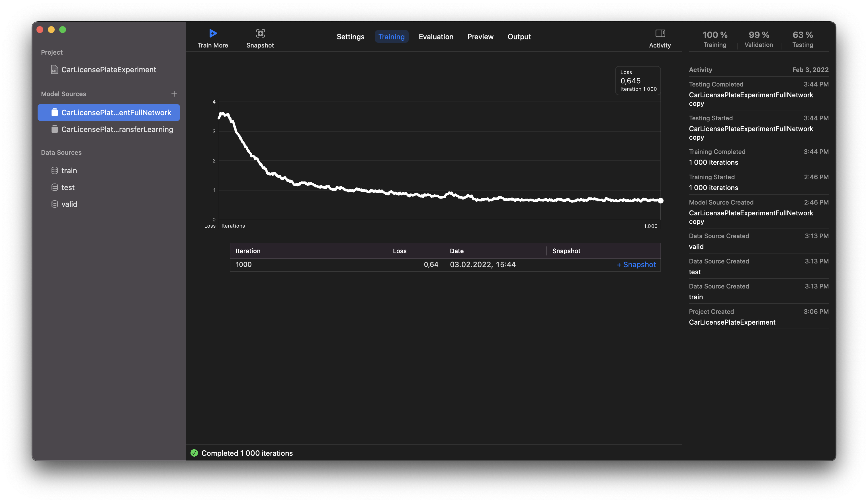The height and width of the screenshot is (503, 868).
Task: Select the iteration 1000 table row
Action: [445, 265]
